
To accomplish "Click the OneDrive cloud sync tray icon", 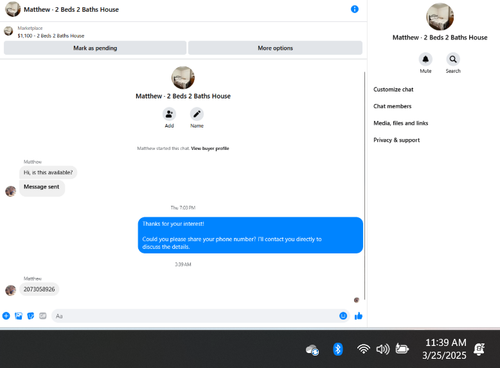I will pos(312,350).
